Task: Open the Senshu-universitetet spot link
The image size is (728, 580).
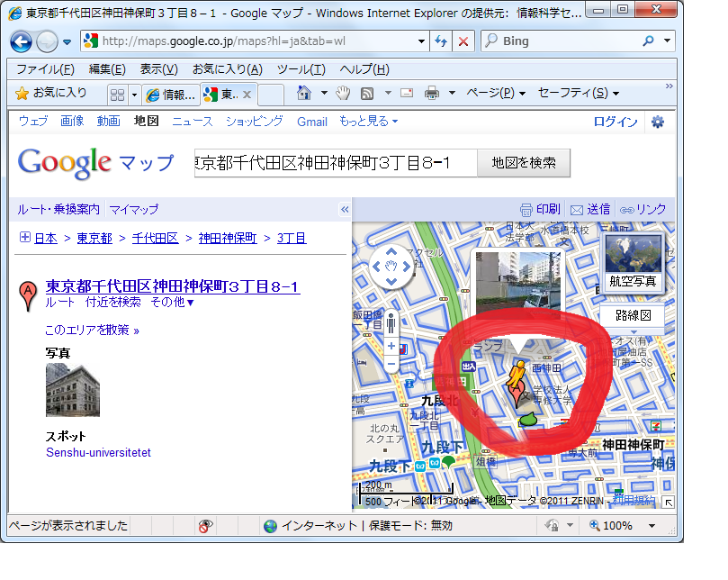Action: (98, 453)
